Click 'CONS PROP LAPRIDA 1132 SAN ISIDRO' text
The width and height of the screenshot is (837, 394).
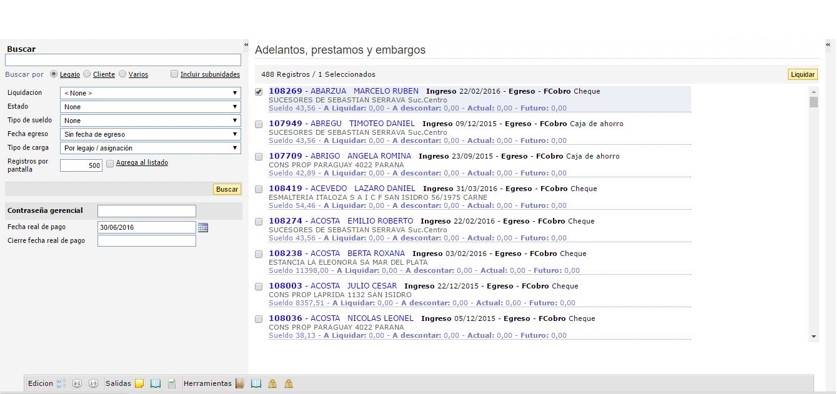pos(340,295)
